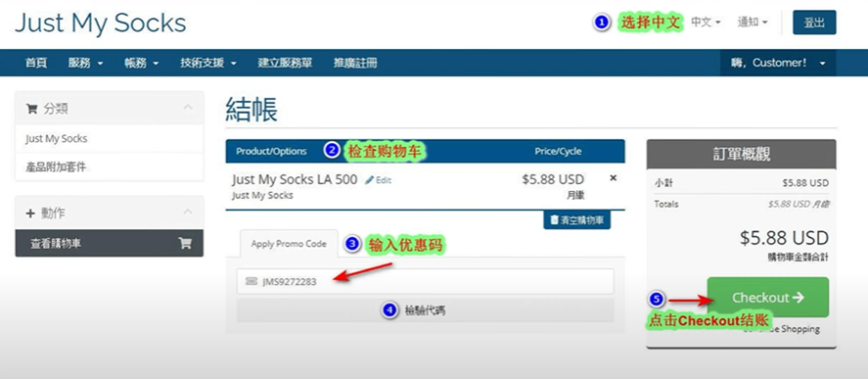
Task: Click the Product/Options column header
Action: (271, 151)
